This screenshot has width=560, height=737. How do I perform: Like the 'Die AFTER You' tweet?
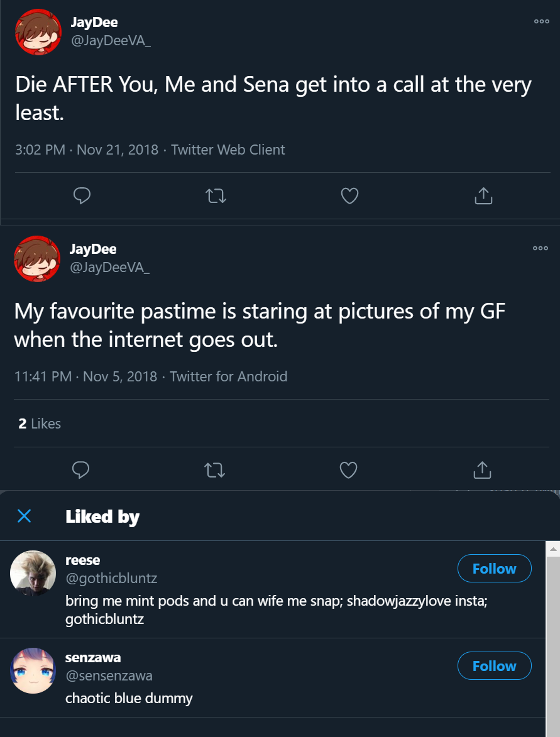[x=349, y=197]
